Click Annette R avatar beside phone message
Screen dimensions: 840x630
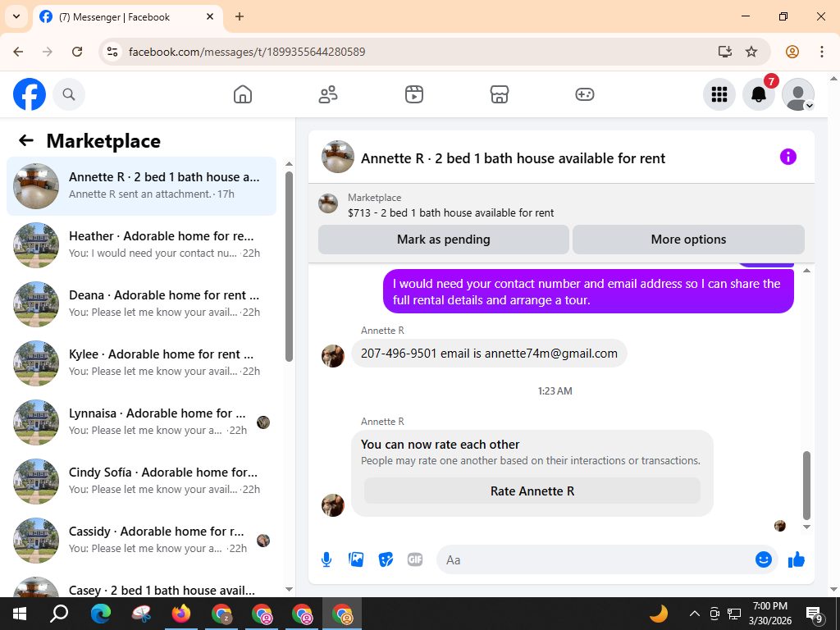point(333,356)
